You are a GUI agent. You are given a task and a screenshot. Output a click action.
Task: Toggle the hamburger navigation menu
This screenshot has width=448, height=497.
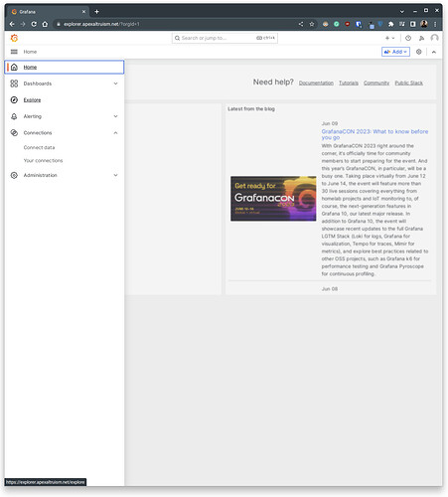coord(14,52)
